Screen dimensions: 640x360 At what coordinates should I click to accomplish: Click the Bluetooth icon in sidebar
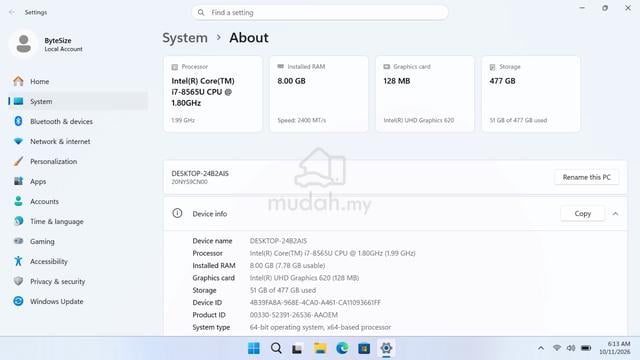coord(18,121)
